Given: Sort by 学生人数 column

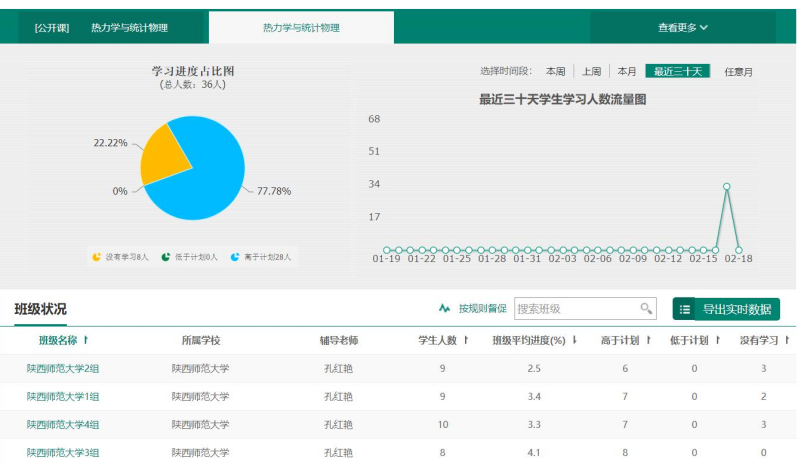Looking at the screenshot, I should pos(443,341).
